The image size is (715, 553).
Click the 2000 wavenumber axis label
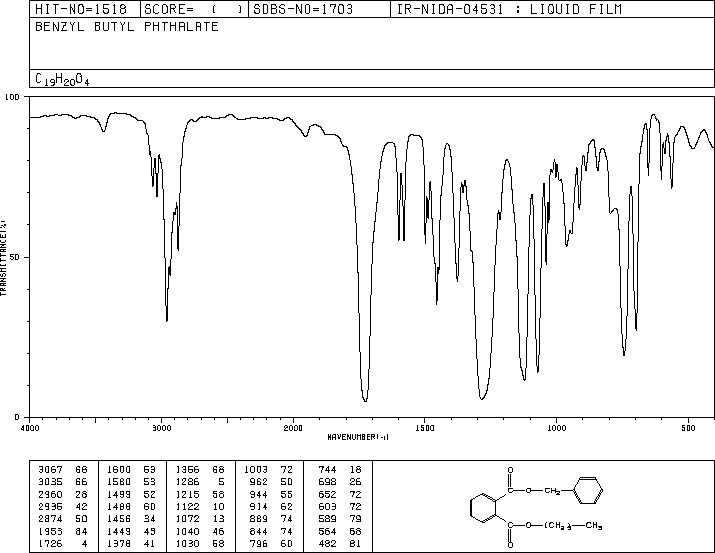[293, 428]
